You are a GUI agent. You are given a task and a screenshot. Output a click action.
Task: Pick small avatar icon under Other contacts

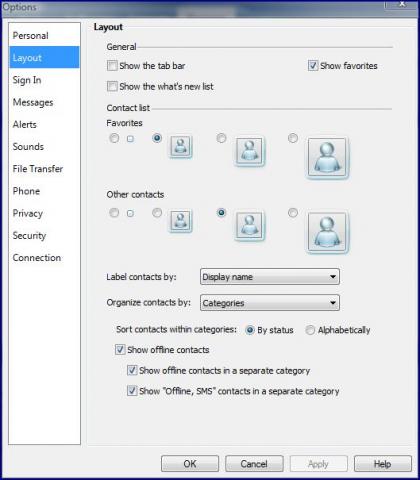pyautogui.click(x=157, y=213)
